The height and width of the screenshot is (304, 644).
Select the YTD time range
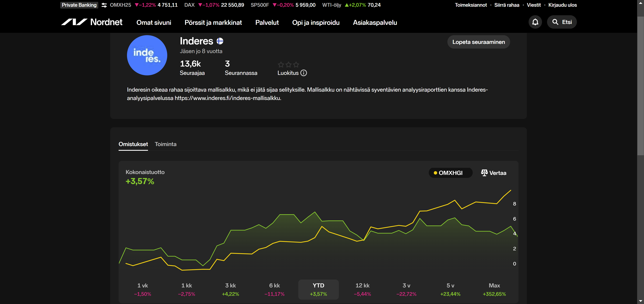click(x=319, y=289)
